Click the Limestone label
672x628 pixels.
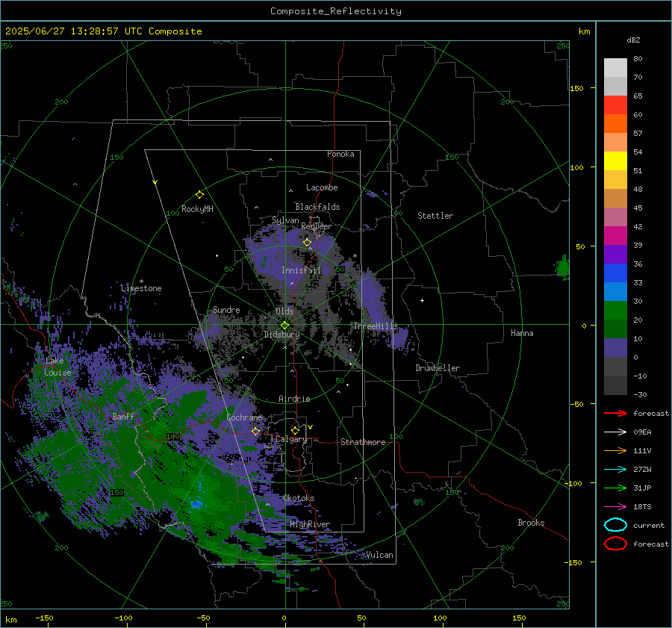[141, 288]
